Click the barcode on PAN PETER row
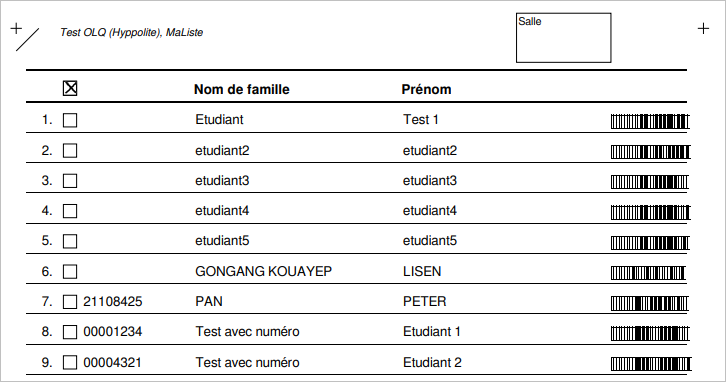 pyautogui.click(x=650, y=303)
